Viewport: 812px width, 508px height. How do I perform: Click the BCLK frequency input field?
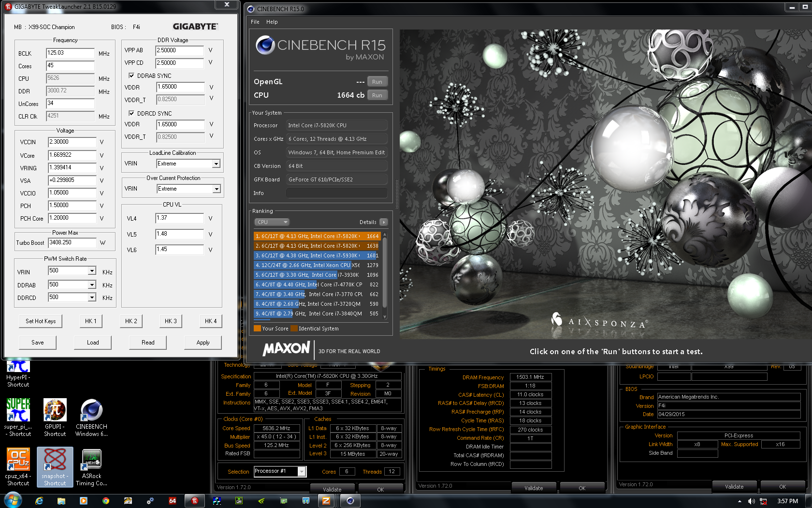click(x=70, y=53)
